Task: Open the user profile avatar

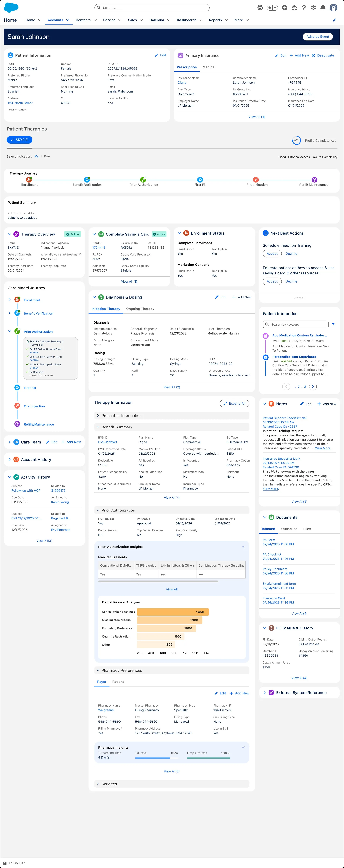Action: [333, 8]
